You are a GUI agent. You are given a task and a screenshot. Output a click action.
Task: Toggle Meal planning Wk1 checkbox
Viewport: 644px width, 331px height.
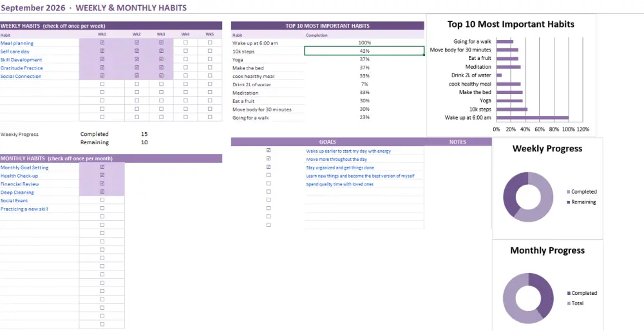pos(102,43)
